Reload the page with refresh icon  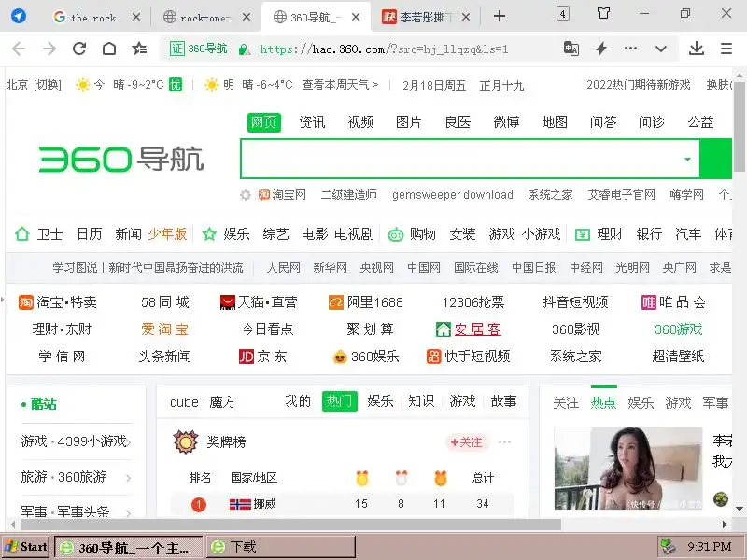click(x=79, y=49)
